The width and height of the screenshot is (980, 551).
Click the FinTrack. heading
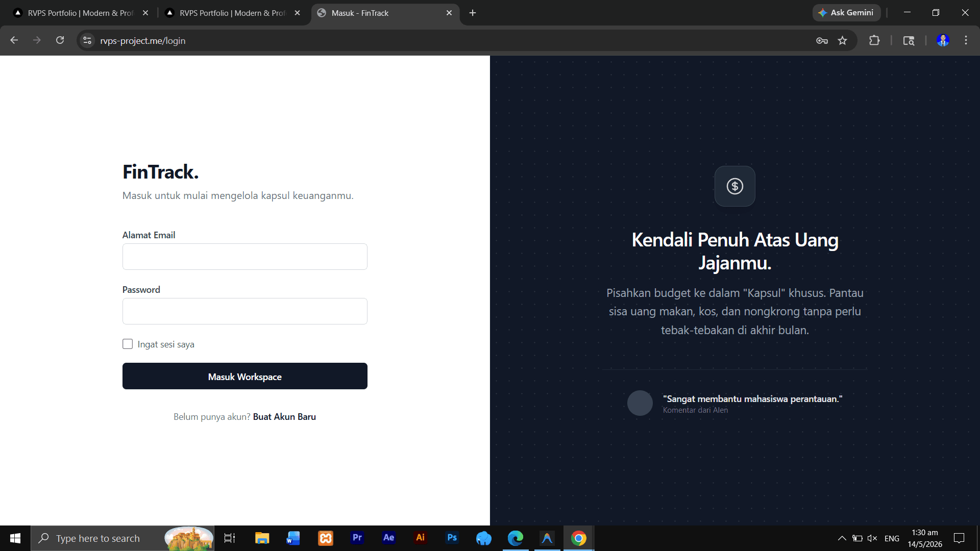(160, 172)
